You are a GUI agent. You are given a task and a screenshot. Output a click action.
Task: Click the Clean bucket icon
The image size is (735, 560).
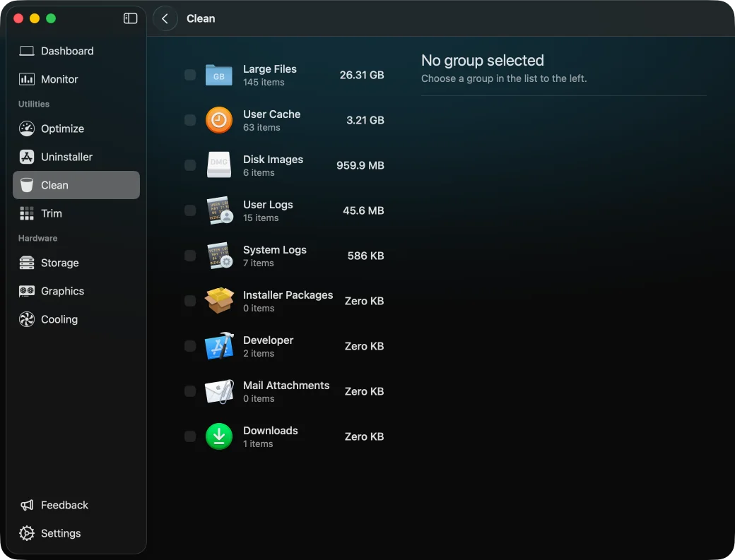(x=27, y=185)
